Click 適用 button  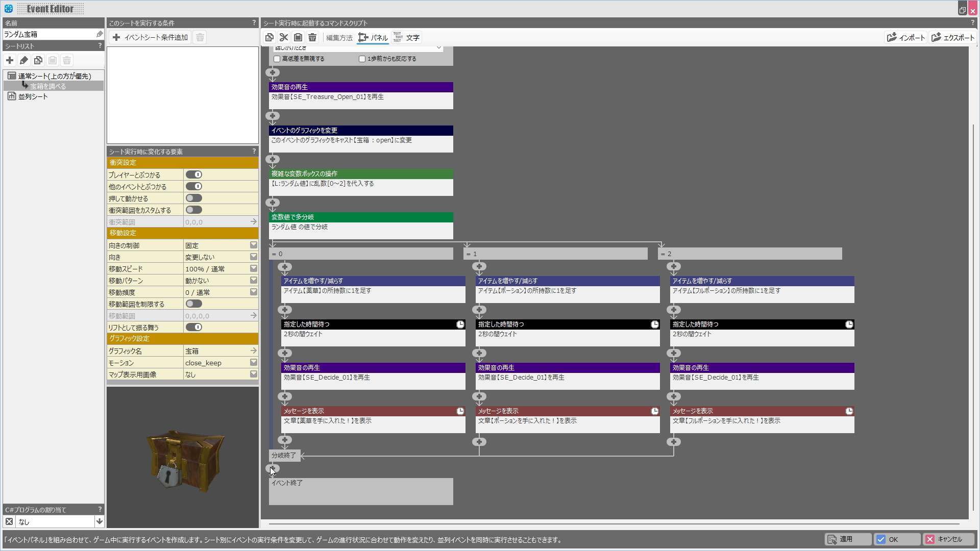pyautogui.click(x=847, y=539)
